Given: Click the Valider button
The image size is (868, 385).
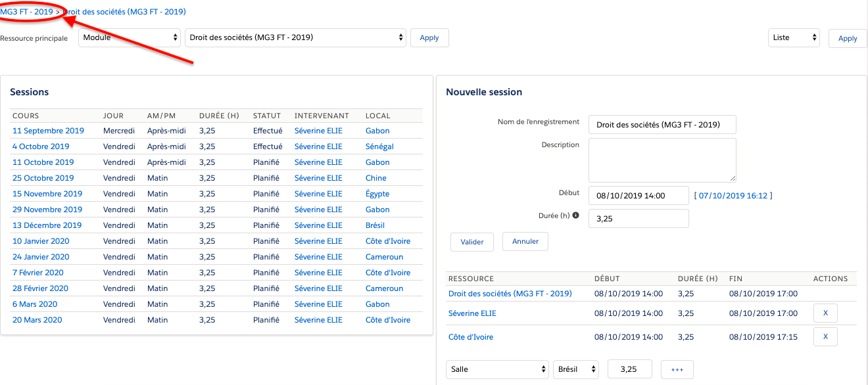Looking at the screenshot, I should click(x=471, y=242).
